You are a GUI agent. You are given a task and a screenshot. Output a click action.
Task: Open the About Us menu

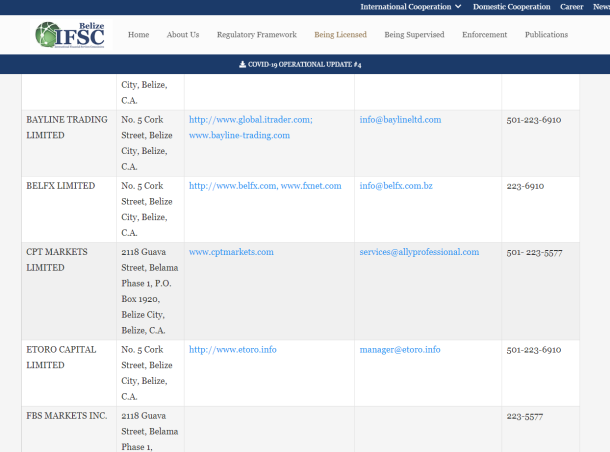click(x=183, y=35)
